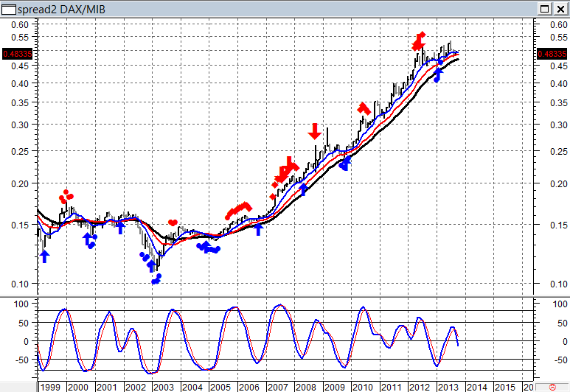Click the 100 label on the right oscillator axis
Screen dimensions: 570x392
(x=560, y=304)
